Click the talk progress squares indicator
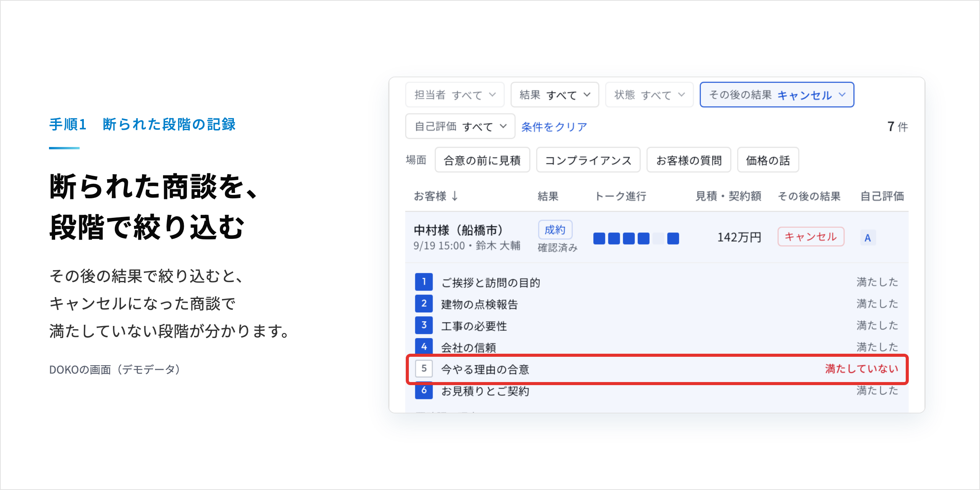 [x=636, y=238]
